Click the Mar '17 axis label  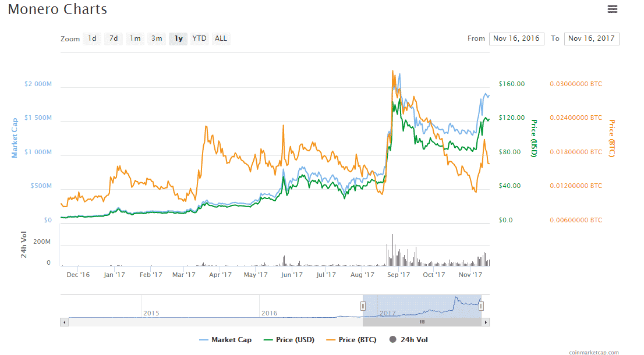click(184, 275)
